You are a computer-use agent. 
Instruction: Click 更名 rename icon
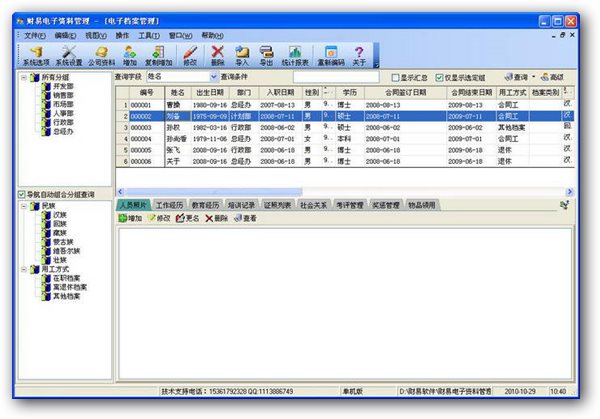[x=188, y=218]
